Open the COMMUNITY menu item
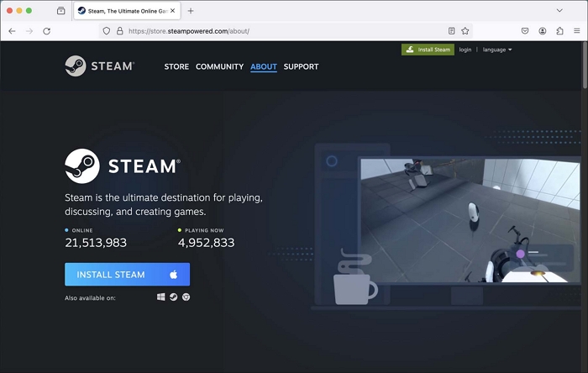 tap(219, 66)
